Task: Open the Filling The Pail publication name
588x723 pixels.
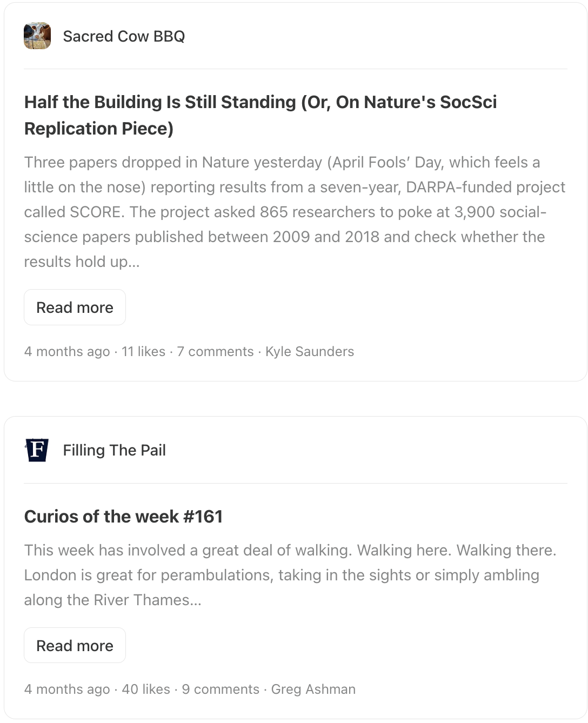Action: (x=115, y=450)
